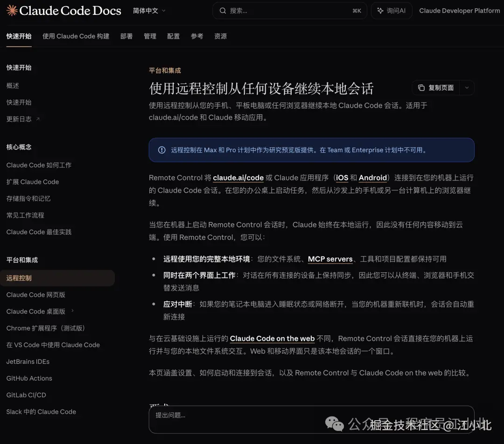Click the 平台和集成 sidebar heading
This screenshot has height=444, width=504.
tap(22, 260)
